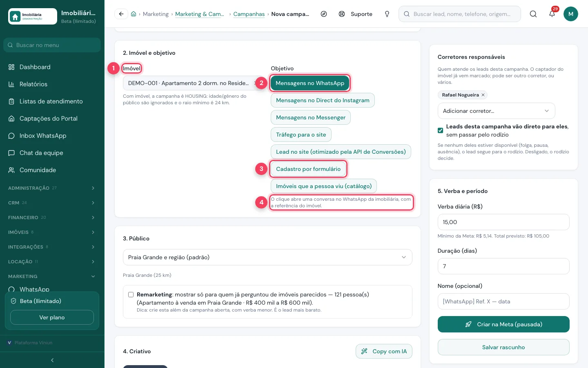Select Tráfego para o site objective
This screenshot has height=368, width=588.
301,135
